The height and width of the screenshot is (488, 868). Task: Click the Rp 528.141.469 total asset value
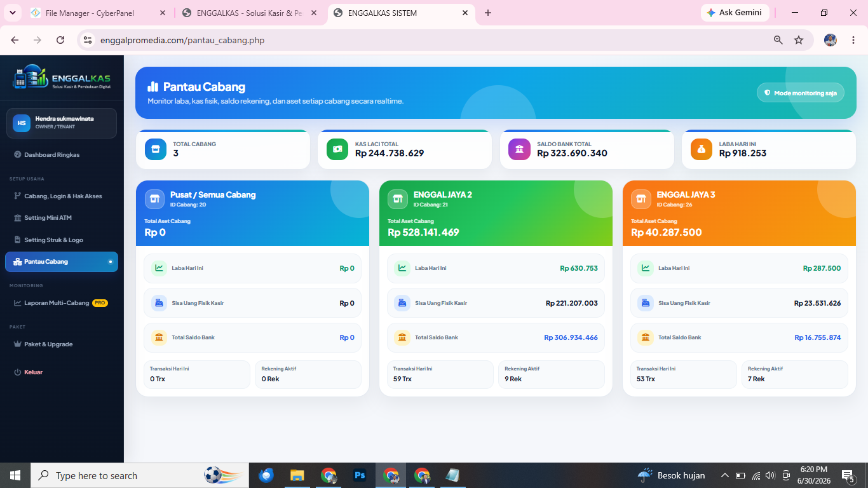coord(423,233)
